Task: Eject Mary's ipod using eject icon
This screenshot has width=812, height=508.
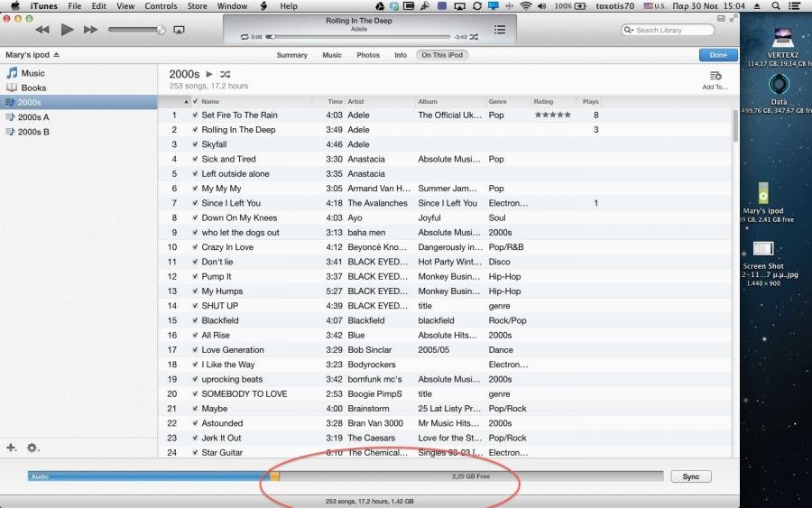Action: pos(56,55)
